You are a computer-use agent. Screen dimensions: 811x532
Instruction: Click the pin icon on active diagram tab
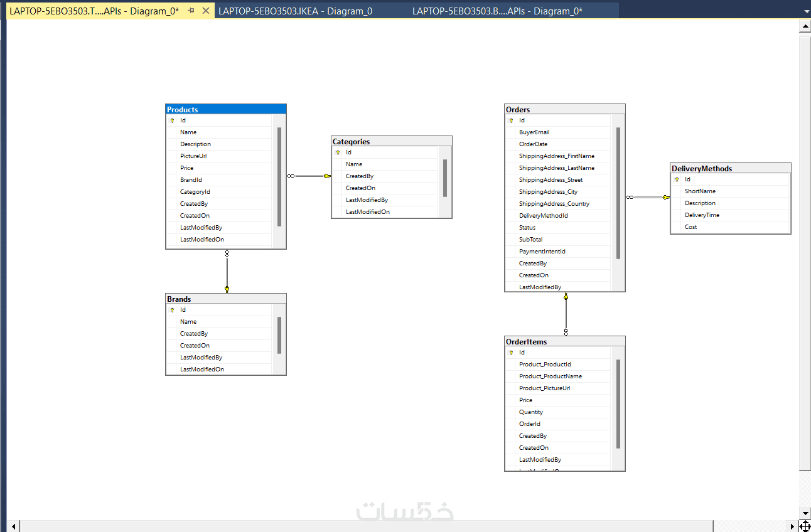[x=191, y=11]
